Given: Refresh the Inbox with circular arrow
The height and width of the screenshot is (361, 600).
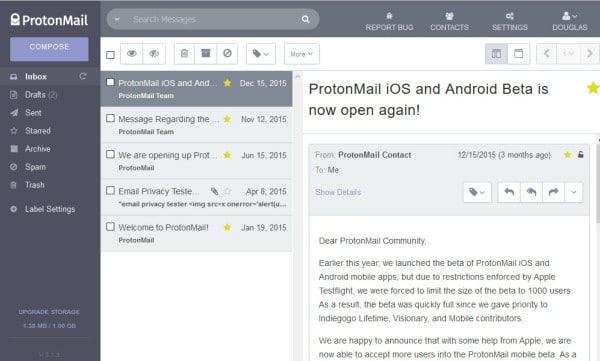Looking at the screenshot, I should pyautogui.click(x=83, y=76).
